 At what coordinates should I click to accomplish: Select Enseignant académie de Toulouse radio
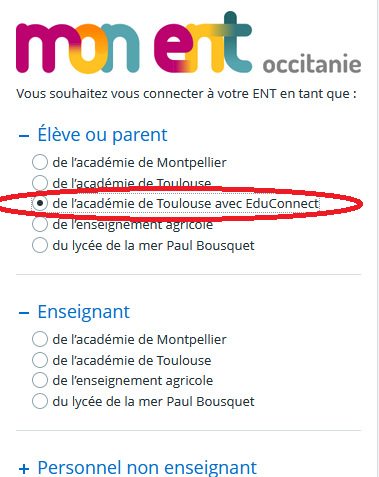pyautogui.click(x=40, y=360)
